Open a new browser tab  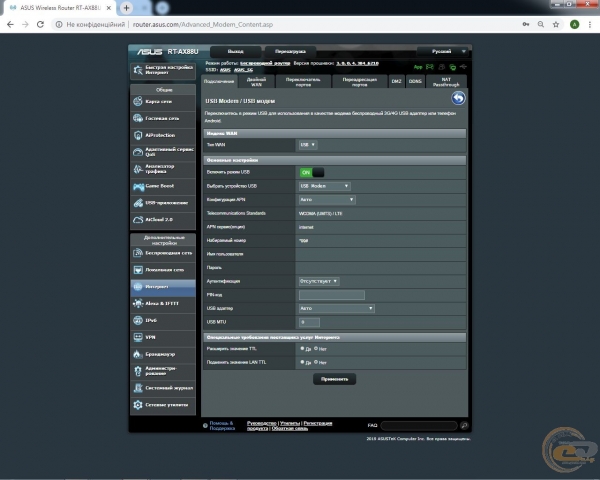126,8
